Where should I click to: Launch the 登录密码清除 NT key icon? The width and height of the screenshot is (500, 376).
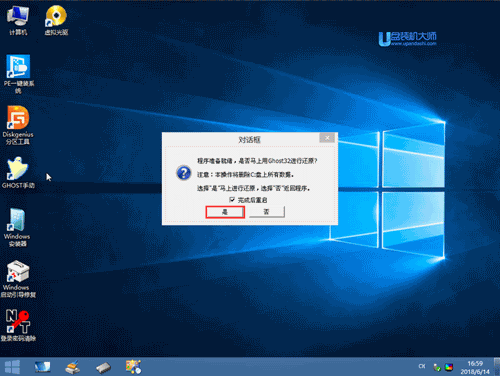(18, 325)
